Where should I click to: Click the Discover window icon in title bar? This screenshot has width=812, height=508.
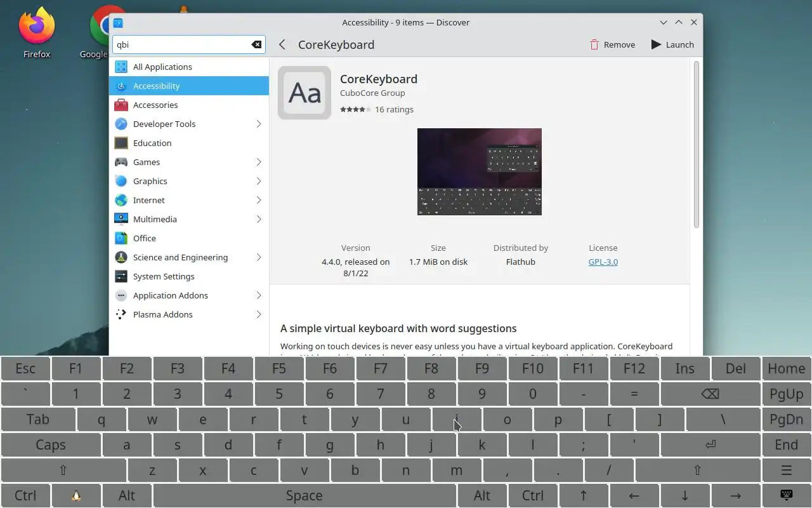[118, 22]
